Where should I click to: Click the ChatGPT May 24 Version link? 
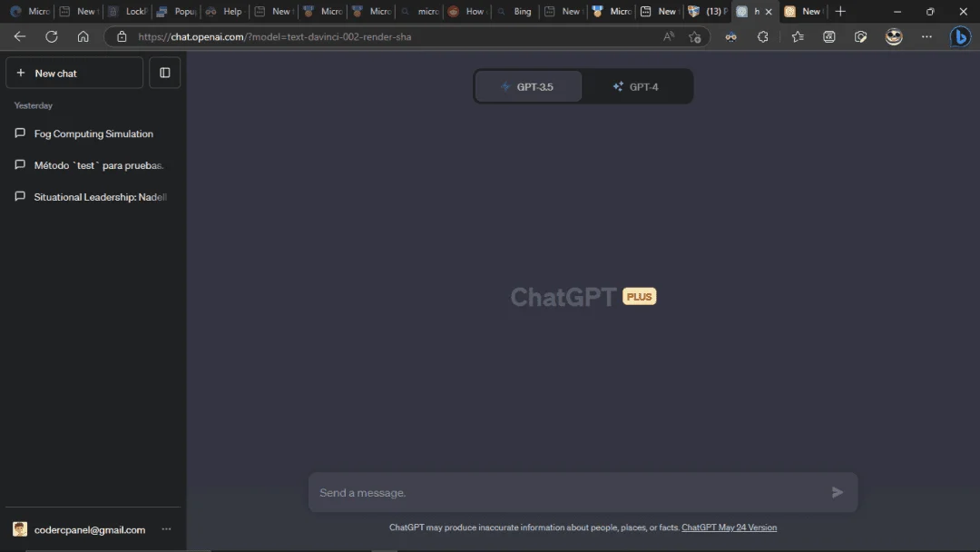click(x=729, y=527)
